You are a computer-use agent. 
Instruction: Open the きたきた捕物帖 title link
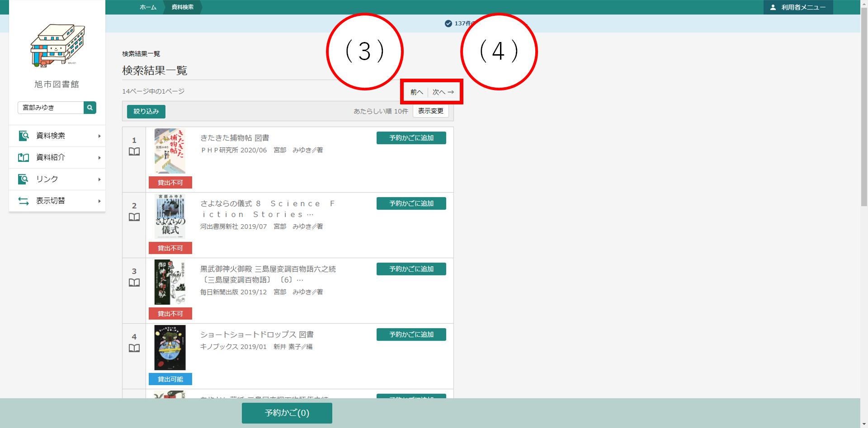click(x=235, y=138)
